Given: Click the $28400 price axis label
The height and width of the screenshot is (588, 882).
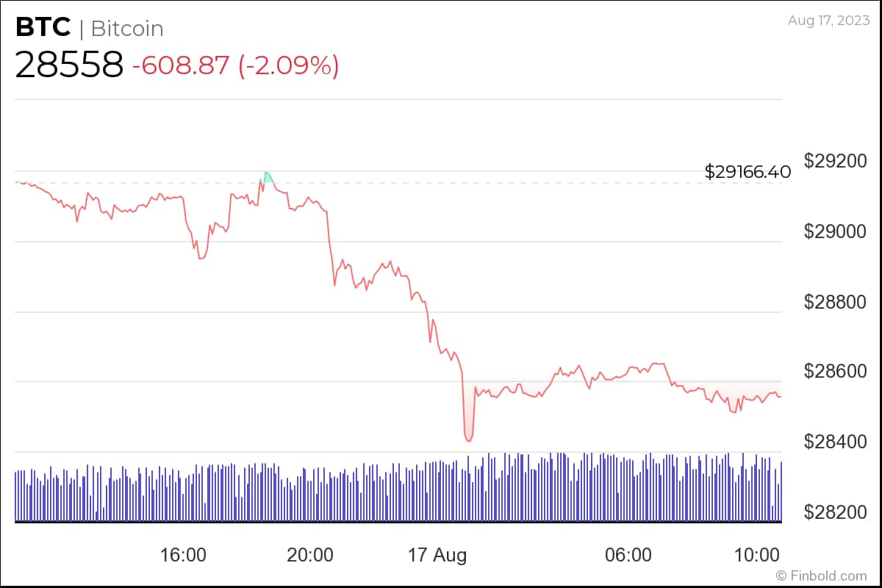Looking at the screenshot, I should coord(836,442).
